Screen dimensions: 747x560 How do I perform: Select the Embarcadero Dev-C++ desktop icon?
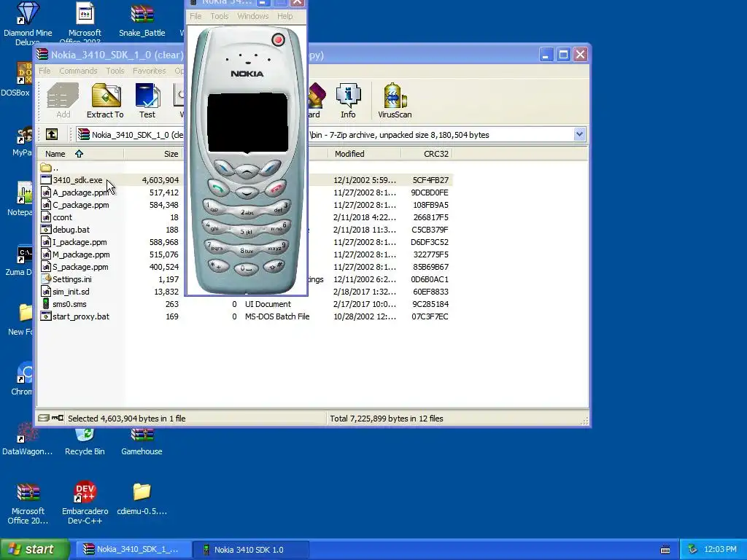click(x=85, y=503)
